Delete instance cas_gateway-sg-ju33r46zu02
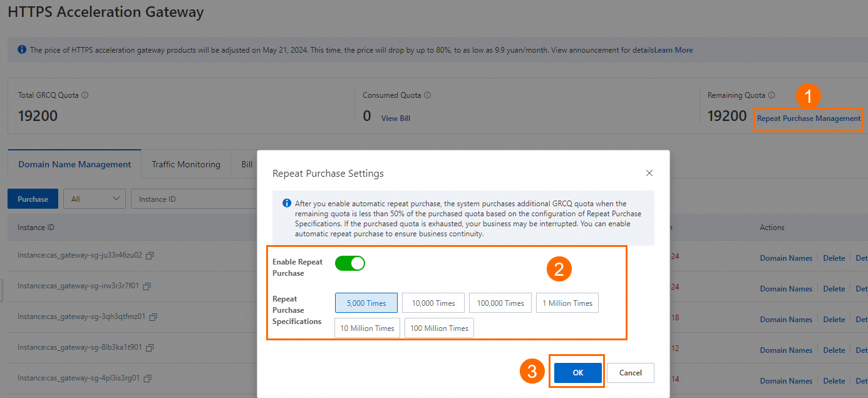This screenshot has width=868, height=398. point(834,258)
